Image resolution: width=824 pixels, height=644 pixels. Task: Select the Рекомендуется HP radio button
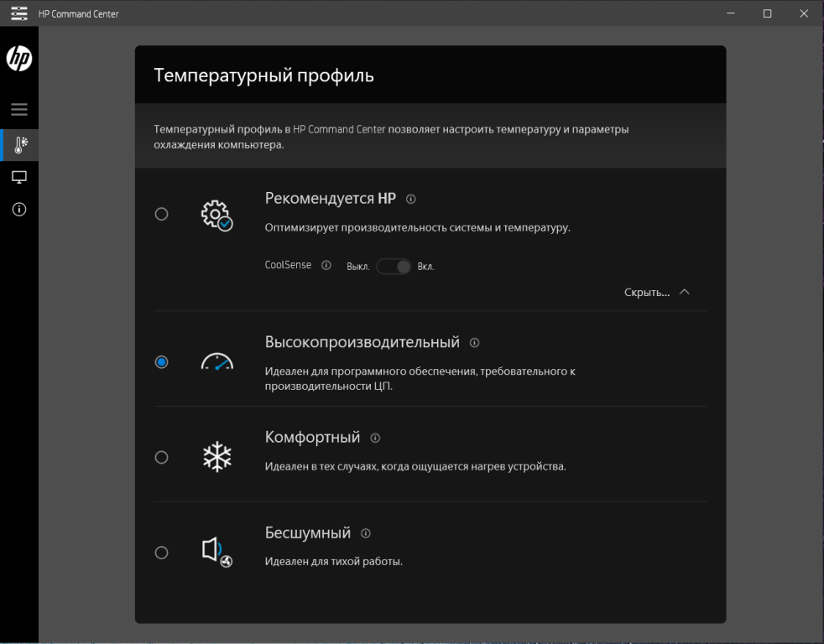[x=161, y=215]
